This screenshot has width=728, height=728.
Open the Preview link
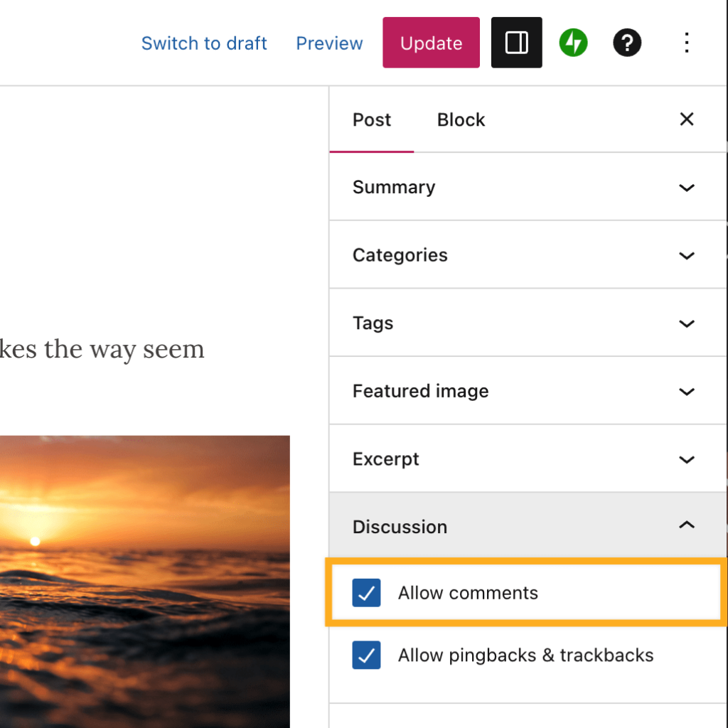pyautogui.click(x=329, y=43)
